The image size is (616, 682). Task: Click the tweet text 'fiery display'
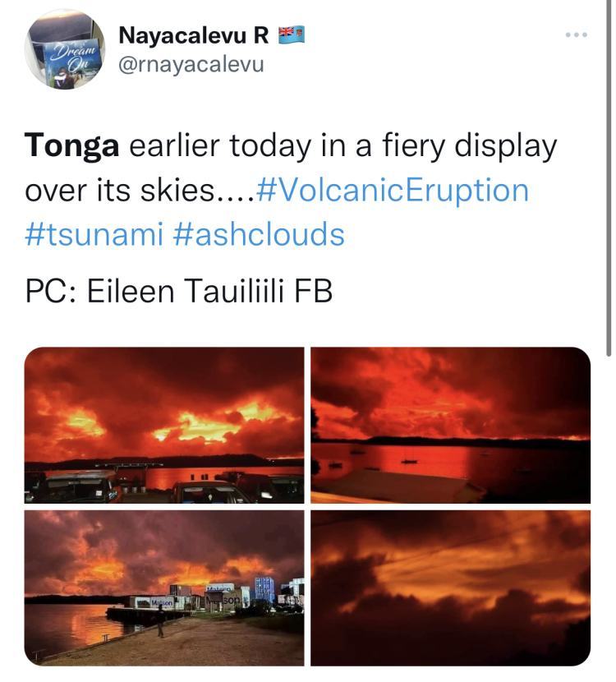pos(470,146)
